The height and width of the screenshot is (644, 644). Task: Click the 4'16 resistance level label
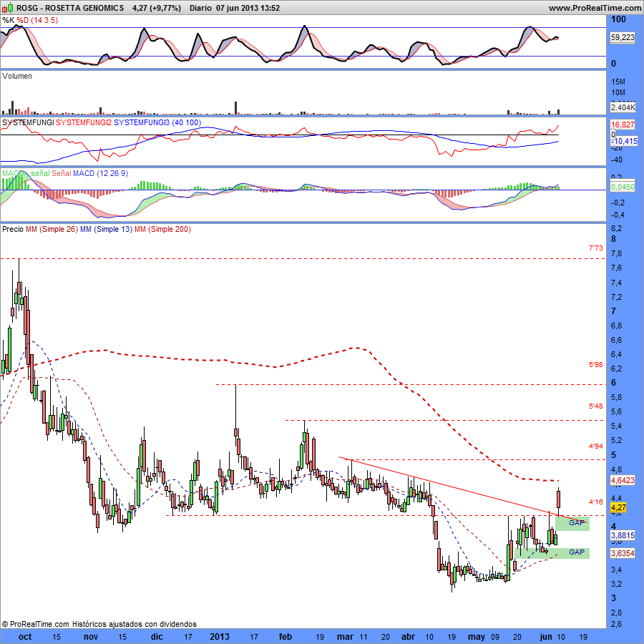click(x=596, y=502)
